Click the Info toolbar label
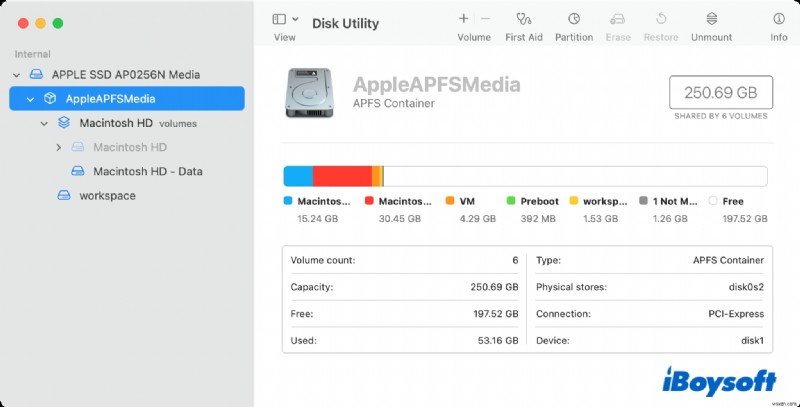The height and width of the screenshot is (407, 800). (x=779, y=37)
